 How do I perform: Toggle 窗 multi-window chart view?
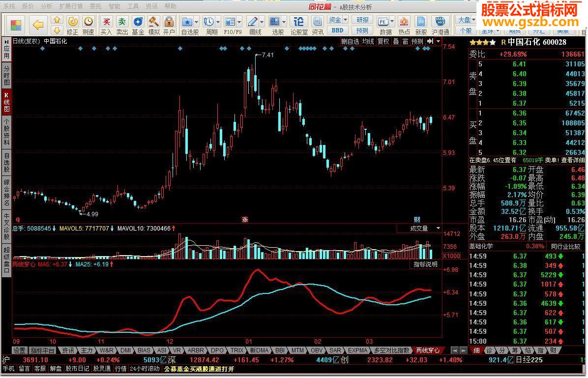pyautogui.click(x=406, y=41)
